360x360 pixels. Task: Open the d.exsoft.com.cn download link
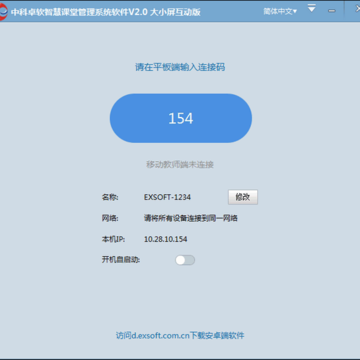click(x=180, y=335)
